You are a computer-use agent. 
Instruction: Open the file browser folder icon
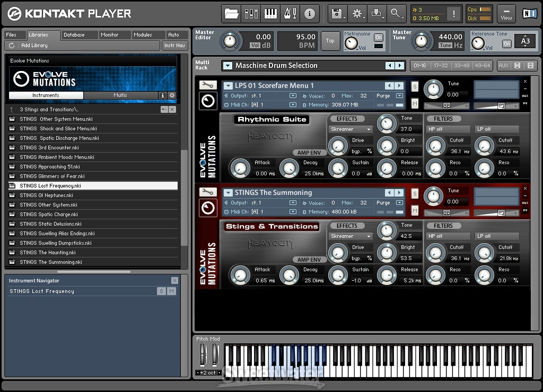[231, 14]
